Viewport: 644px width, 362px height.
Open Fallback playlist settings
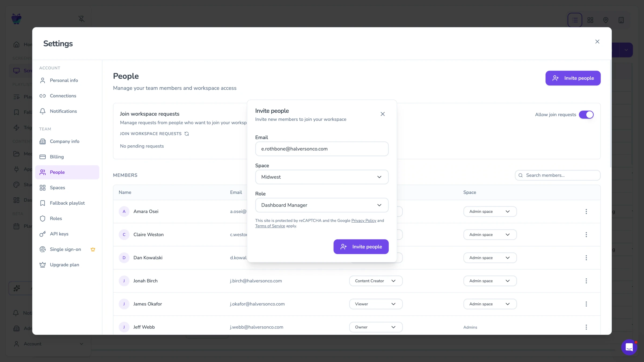67,203
